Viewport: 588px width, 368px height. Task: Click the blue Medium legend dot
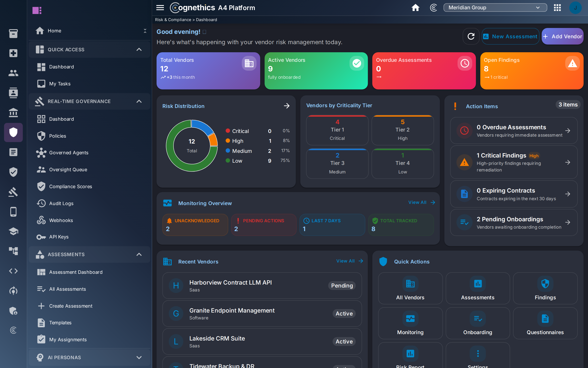[228, 151]
